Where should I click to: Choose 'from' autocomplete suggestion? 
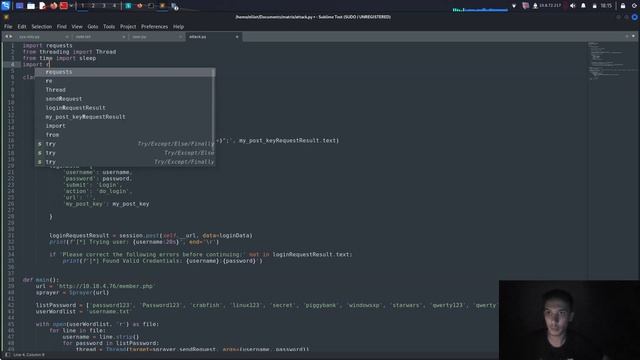tap(125, 135)
